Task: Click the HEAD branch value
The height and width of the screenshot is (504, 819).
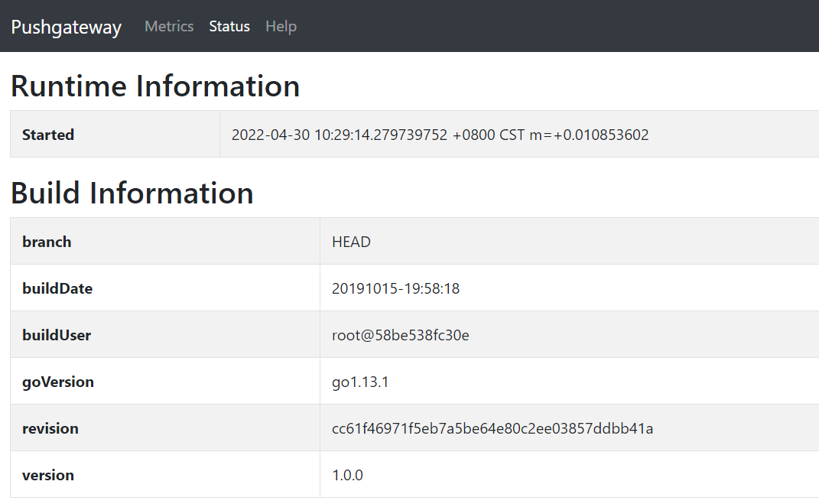Action: [351, 242]
